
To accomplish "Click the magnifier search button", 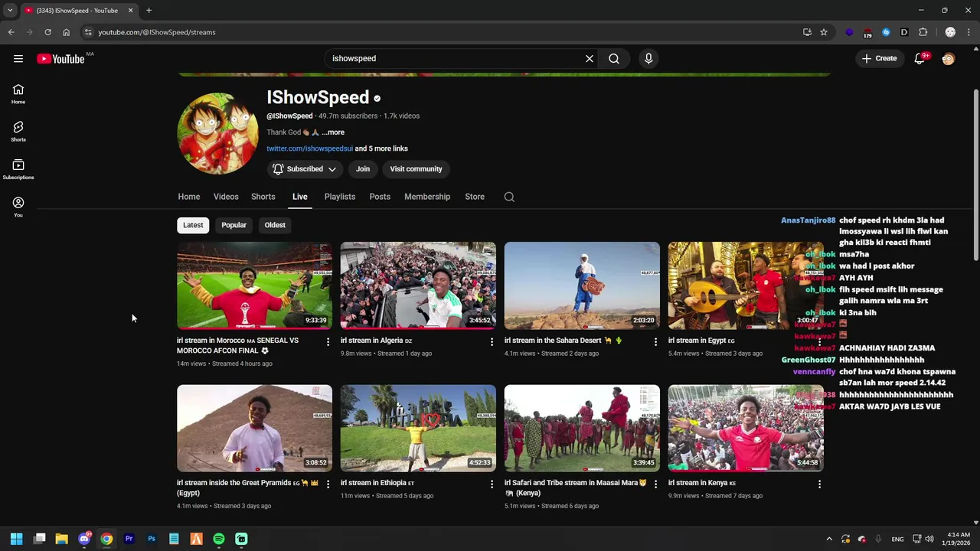I will pyautogui.click(x=614, y=58).
